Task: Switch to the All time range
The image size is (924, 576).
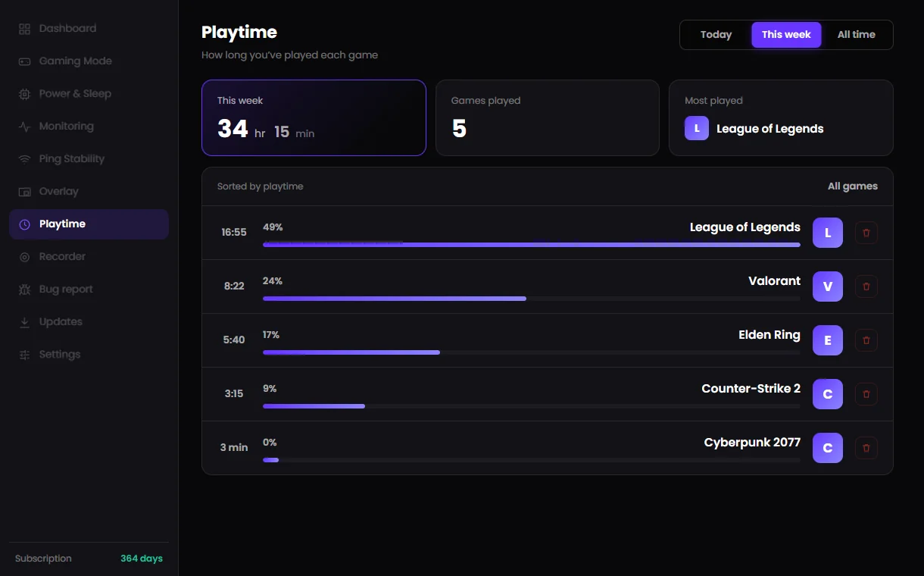Action: pyautogui.click(x=857, y=35)
